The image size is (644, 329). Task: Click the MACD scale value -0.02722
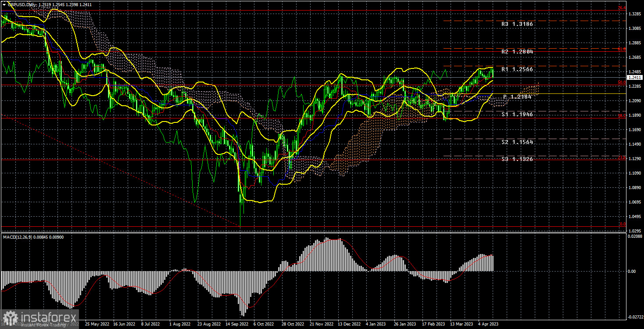(635, 316)
